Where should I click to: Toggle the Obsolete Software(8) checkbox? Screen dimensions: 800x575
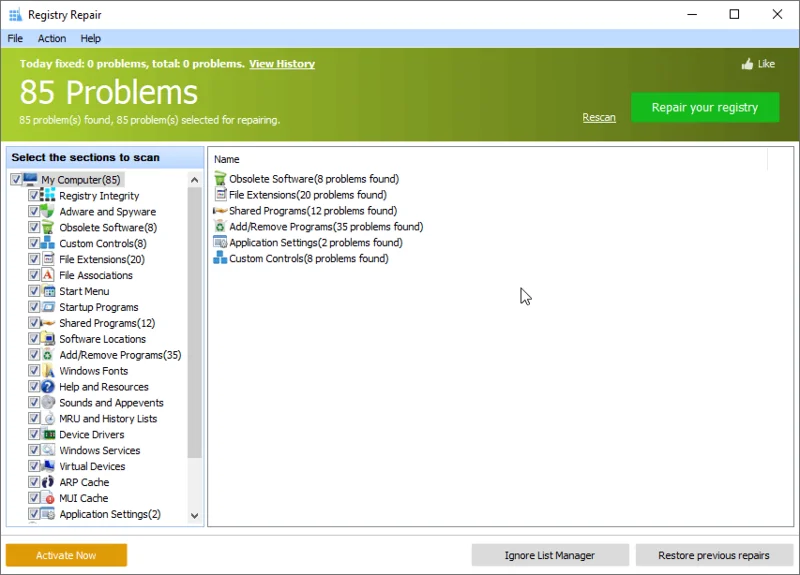coord(34,227)
